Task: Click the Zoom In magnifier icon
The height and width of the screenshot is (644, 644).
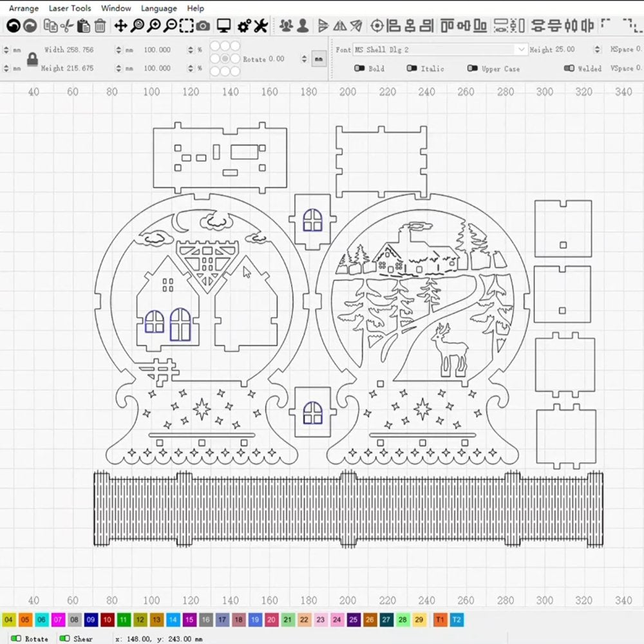Action: (153, 26)
